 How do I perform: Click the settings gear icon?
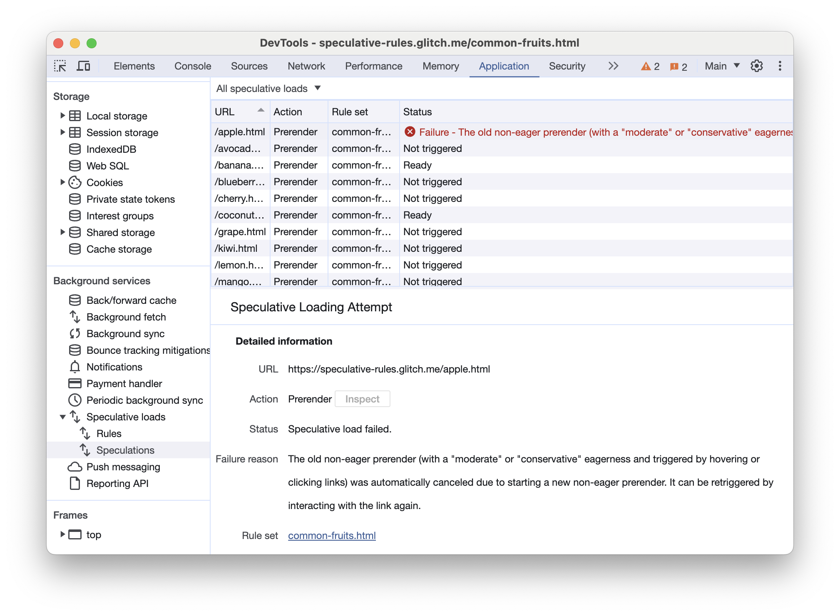pos(757,66)
